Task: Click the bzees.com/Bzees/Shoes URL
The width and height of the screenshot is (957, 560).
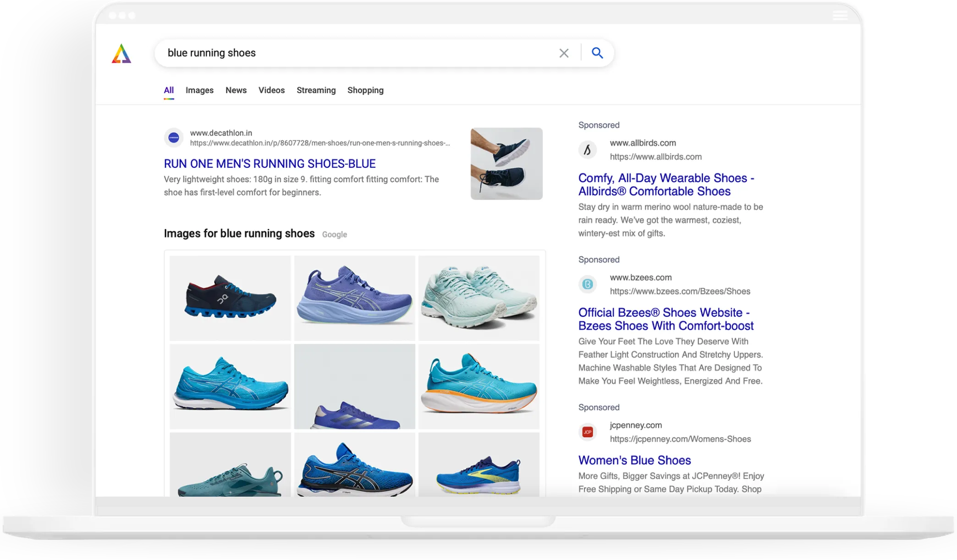Action: (680, 291)
